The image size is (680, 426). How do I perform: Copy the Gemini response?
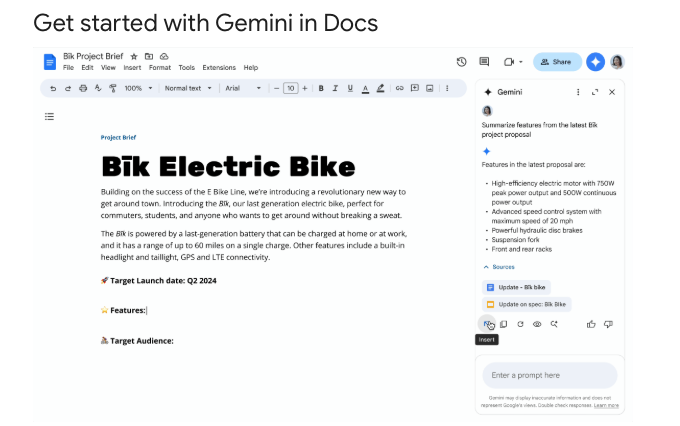pyautogui.click(x=503, y=324)
